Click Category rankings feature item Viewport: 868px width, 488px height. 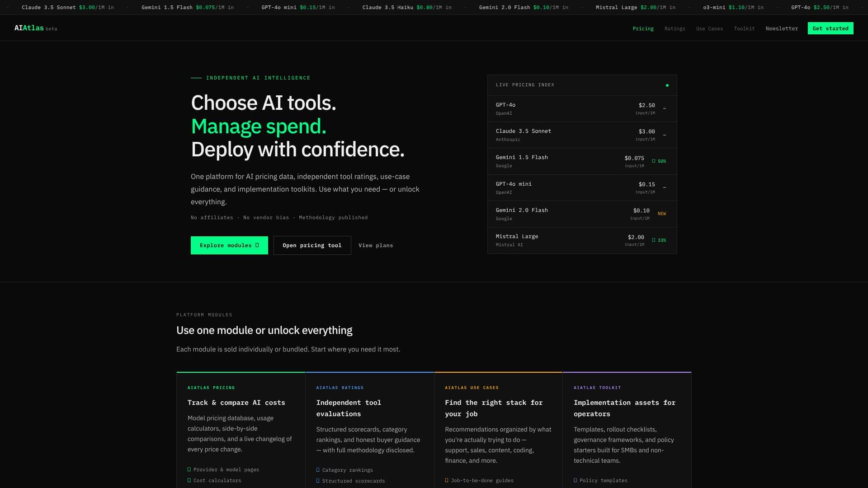344,470
